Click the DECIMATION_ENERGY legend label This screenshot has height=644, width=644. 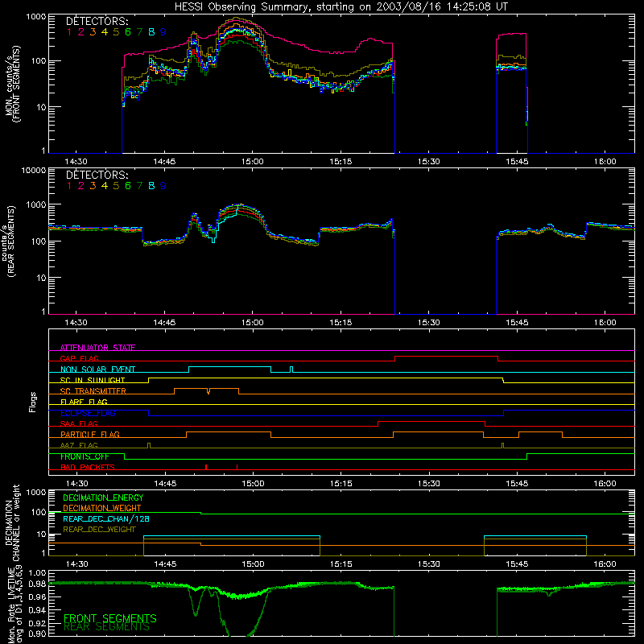[103, 497]
